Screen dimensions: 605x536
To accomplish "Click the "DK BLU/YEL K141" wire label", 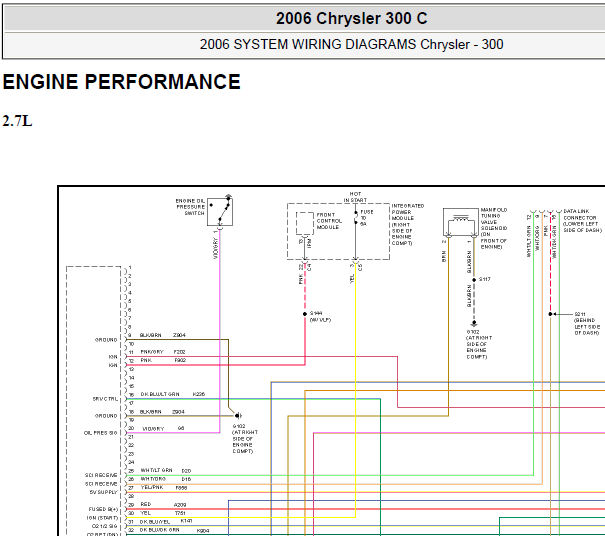I will (166, 521).
